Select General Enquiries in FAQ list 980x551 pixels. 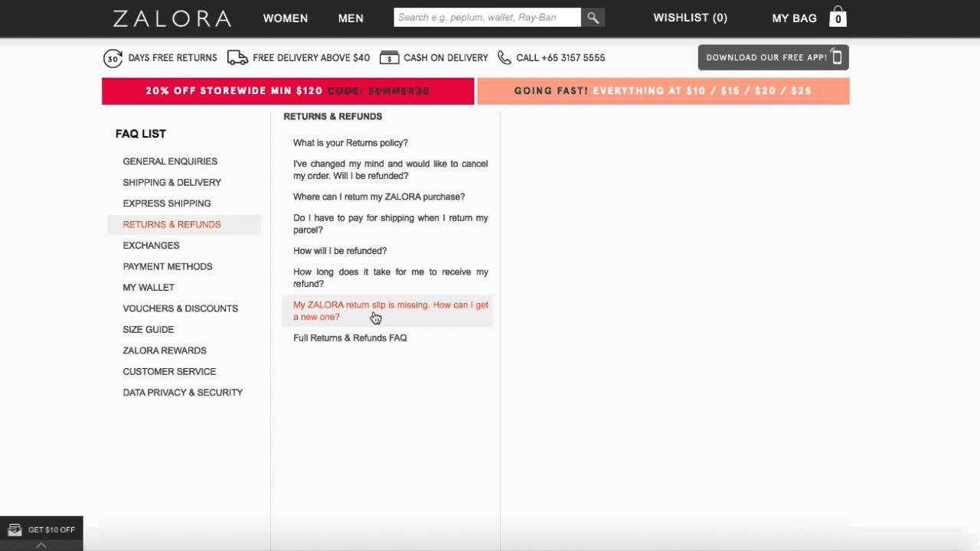point(170,161)
